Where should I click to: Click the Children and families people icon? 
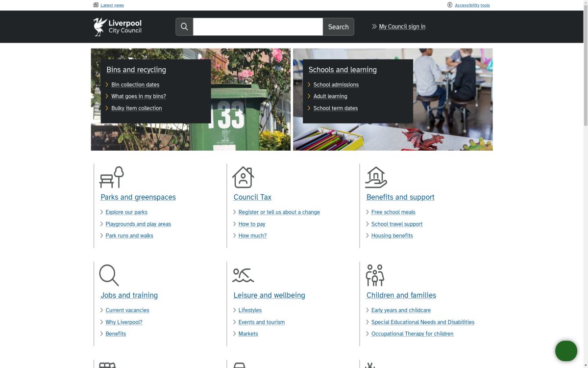click(x=375, y=275)
